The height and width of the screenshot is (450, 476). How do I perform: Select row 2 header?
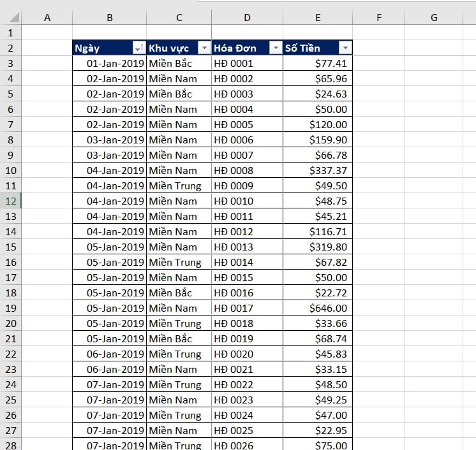[x=11, y=48]
